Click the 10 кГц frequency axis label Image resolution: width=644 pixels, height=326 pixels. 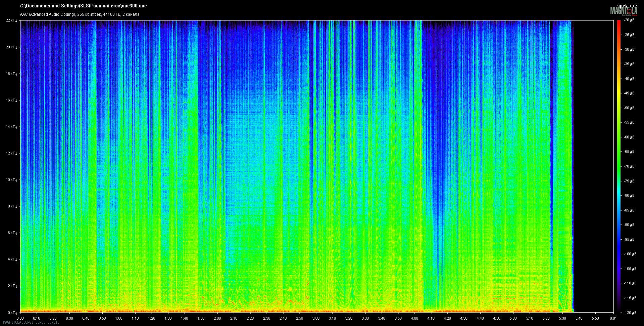11,180
